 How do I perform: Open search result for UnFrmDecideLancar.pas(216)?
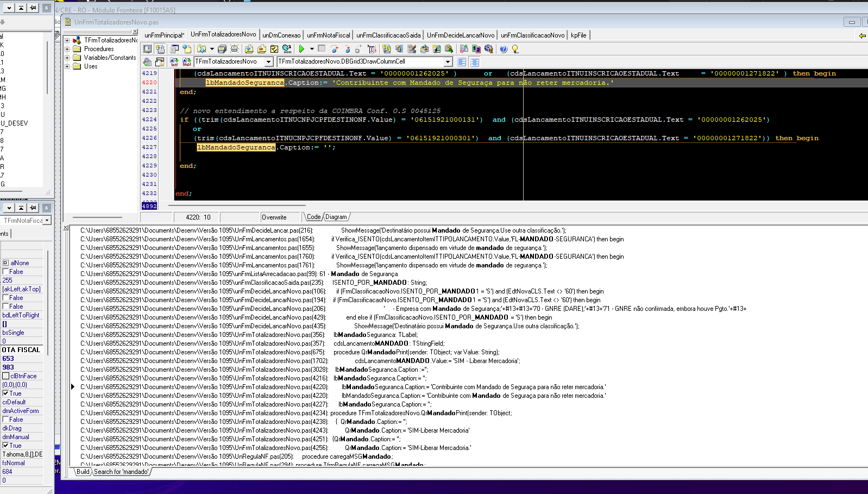click(197, 230)
